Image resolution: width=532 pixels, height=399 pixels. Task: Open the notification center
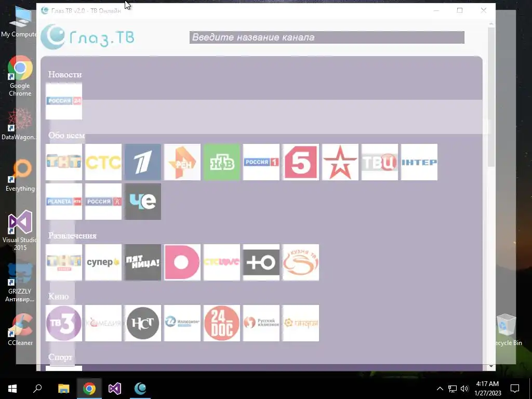tap(515, 389)
